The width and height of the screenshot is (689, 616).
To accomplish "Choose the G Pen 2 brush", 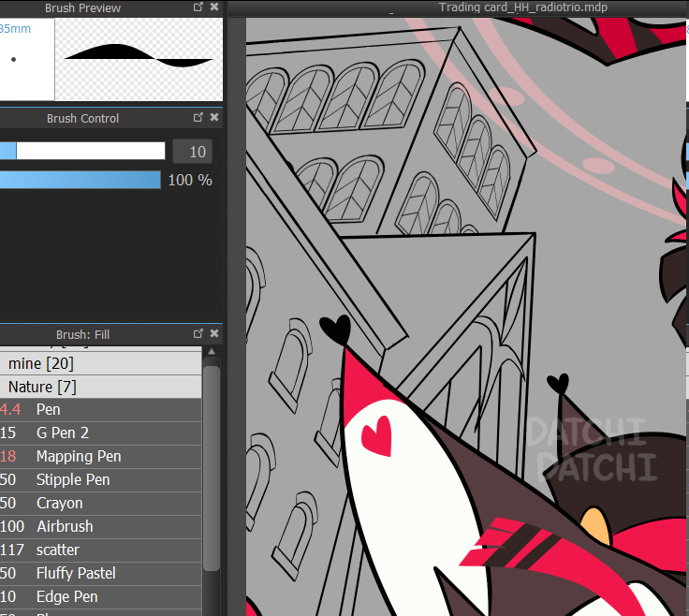I will tap(63, 433).
